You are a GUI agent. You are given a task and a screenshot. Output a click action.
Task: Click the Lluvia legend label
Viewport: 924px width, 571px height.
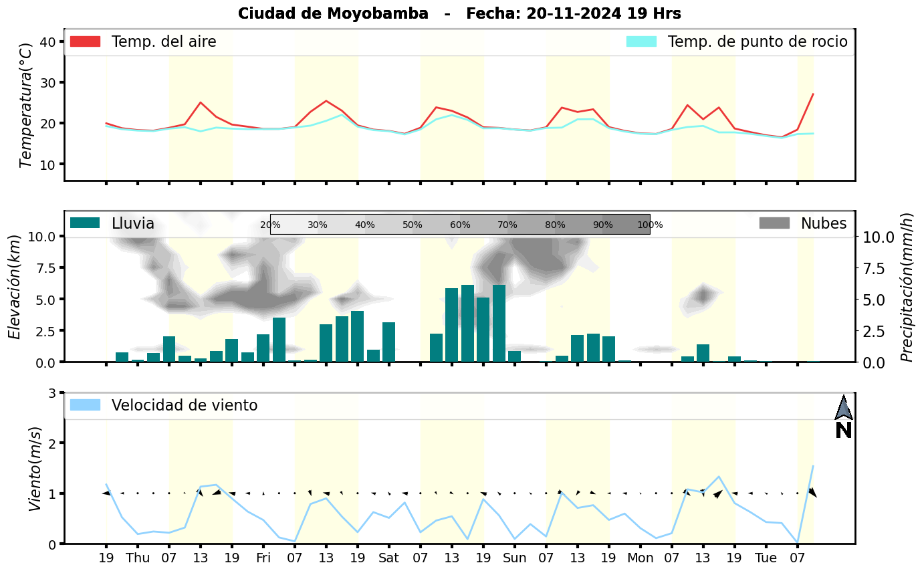point(133,223)
